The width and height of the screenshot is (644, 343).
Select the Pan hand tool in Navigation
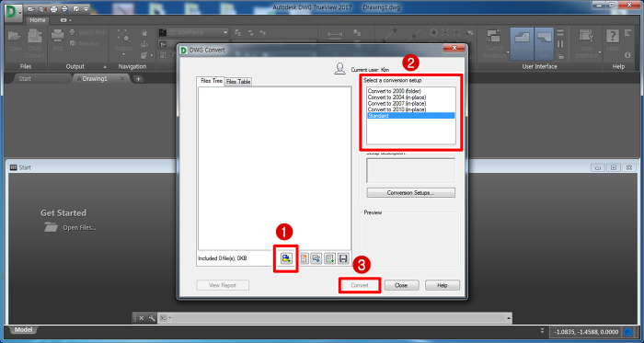pos(144,33)
